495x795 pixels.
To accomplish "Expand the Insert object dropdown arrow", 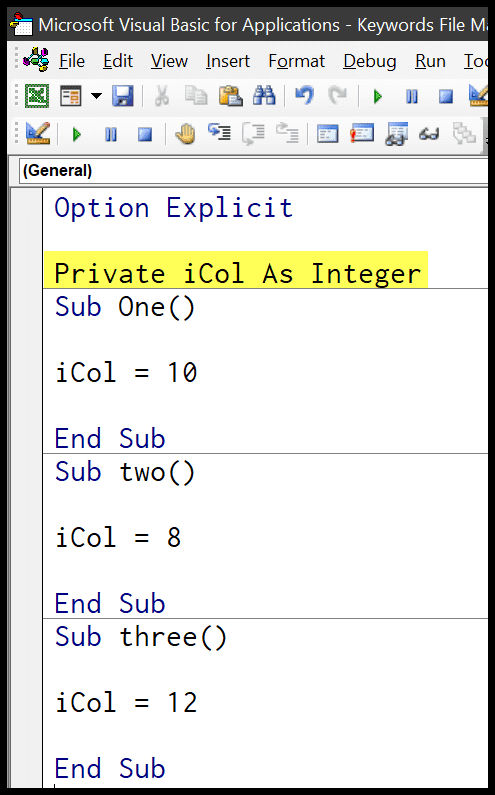I will (96, 95).
